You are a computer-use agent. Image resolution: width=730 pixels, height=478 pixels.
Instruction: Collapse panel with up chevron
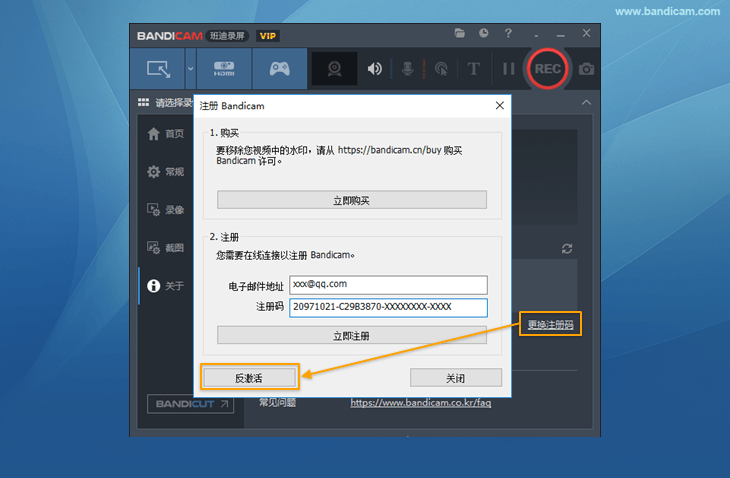(x=586, y=102)
